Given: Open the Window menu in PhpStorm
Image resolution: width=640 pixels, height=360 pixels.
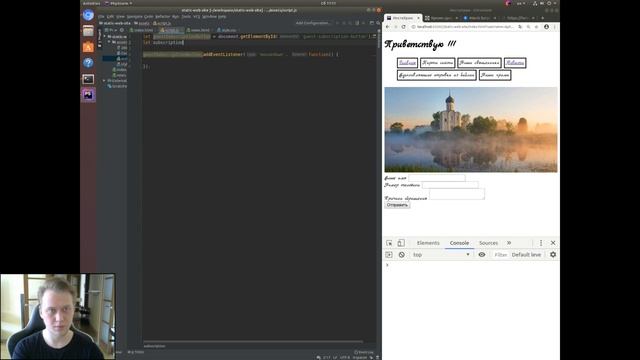Looking at the screenshot, I should pos(209,17).
